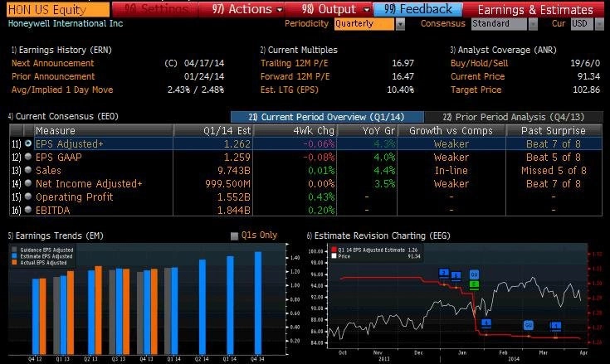Click red Q1 14 EPS Adjusted Estimate legend swatch
The image size is (610, 364).
[334, 250]
